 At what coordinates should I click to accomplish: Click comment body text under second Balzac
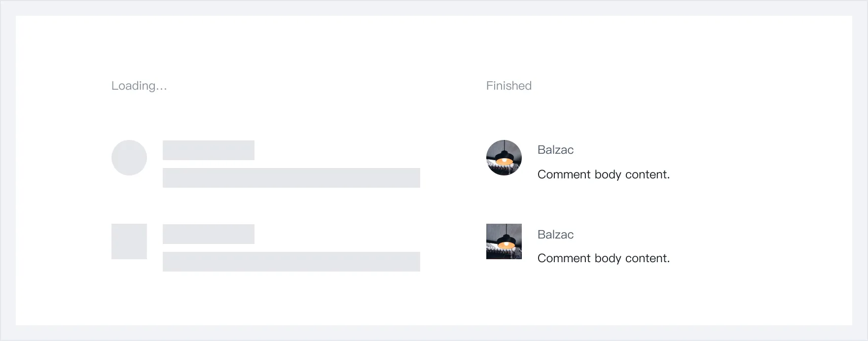[603, 258]
